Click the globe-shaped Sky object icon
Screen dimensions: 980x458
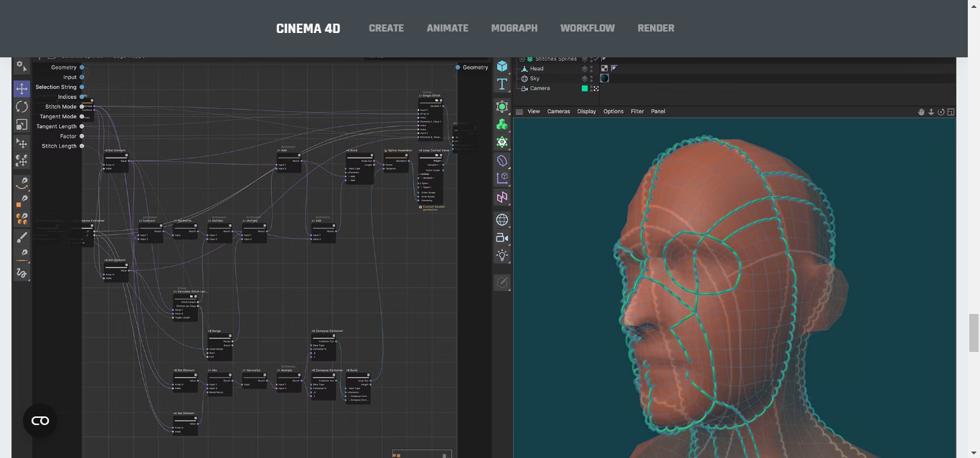(502, 219)
